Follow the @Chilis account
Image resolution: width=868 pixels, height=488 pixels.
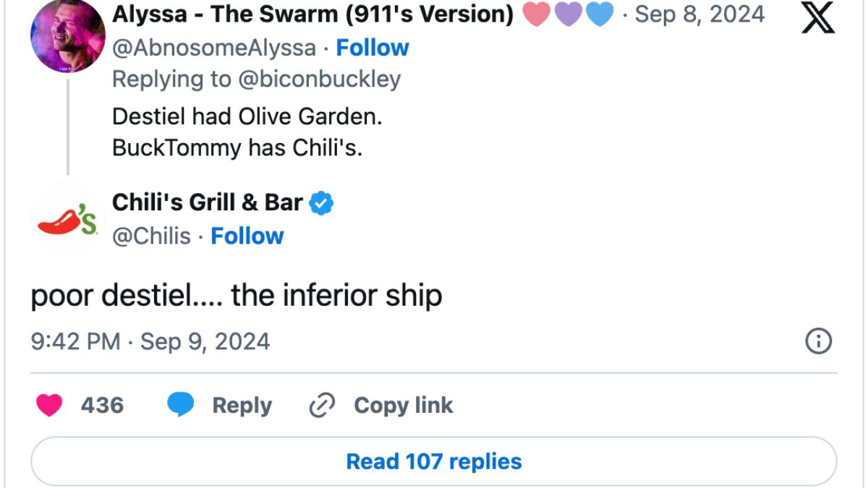click(247, 236)
